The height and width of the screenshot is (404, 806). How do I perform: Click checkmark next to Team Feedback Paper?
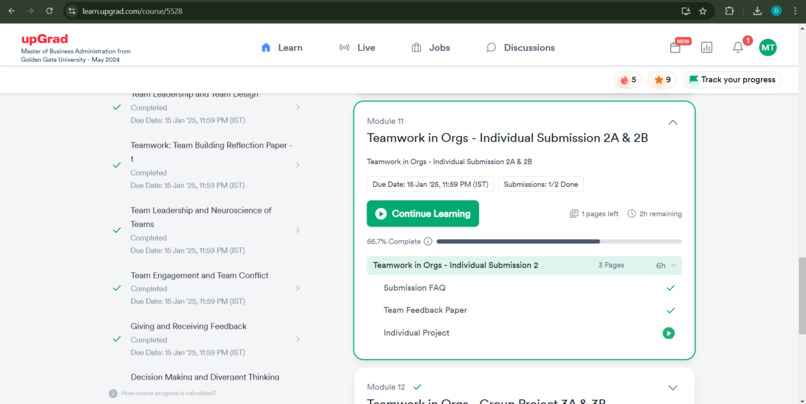[670, 310]
